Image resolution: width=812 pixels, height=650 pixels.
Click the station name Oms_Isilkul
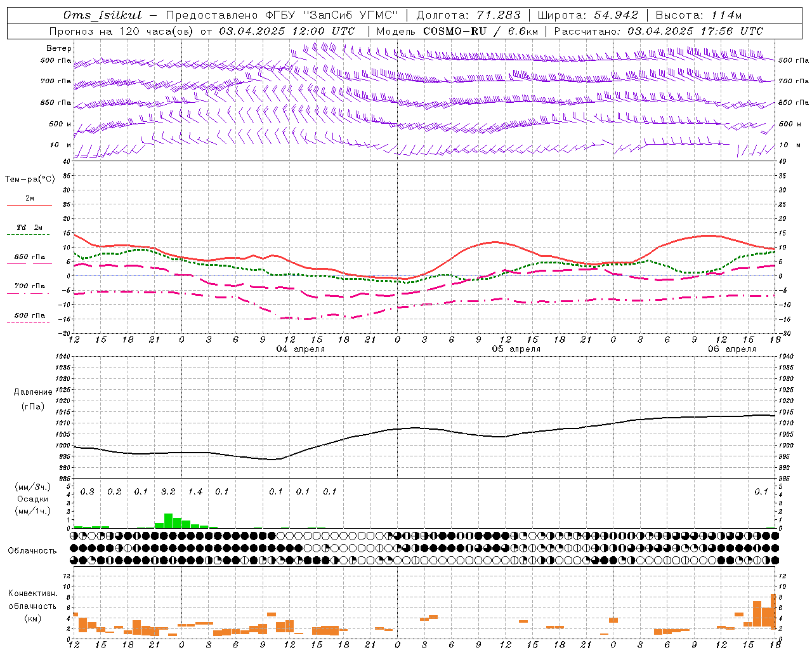(x=102, y=15)
